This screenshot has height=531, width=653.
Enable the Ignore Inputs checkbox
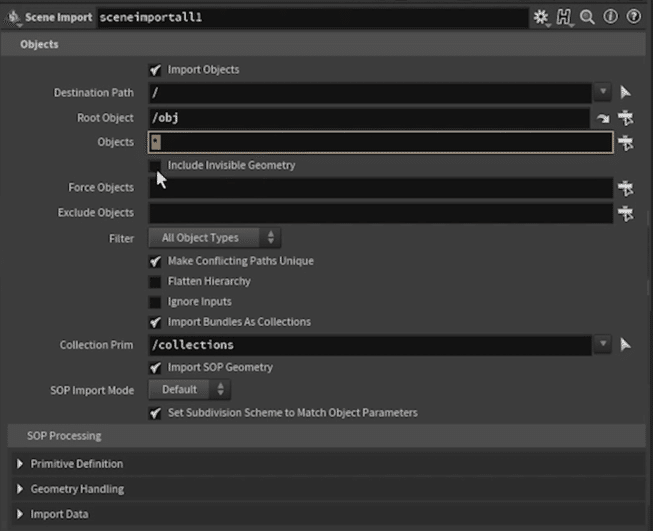pyautogui.click(x=155, y=302)
